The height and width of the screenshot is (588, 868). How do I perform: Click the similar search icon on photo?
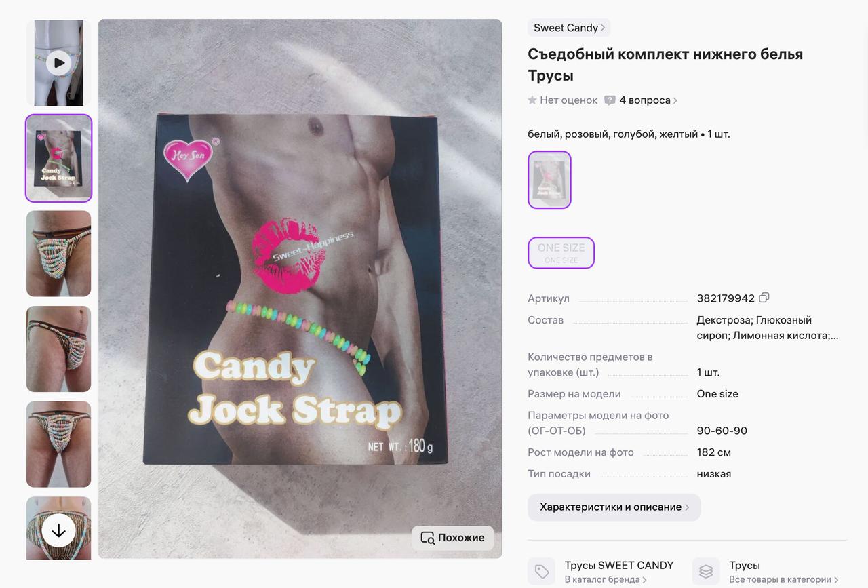427,538
